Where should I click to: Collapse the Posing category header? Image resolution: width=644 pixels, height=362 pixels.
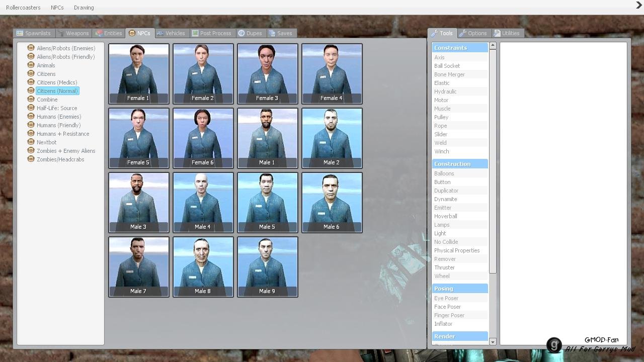[x=460, y=289]
